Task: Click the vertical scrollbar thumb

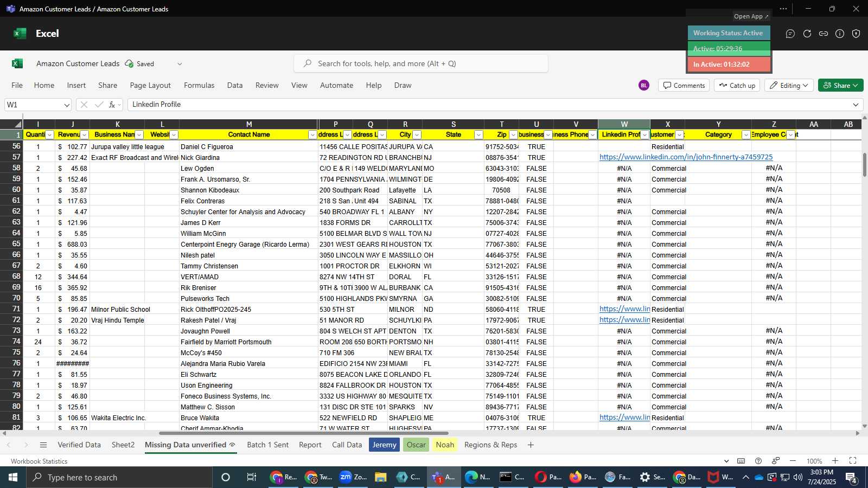Action: tap(864, 164)
